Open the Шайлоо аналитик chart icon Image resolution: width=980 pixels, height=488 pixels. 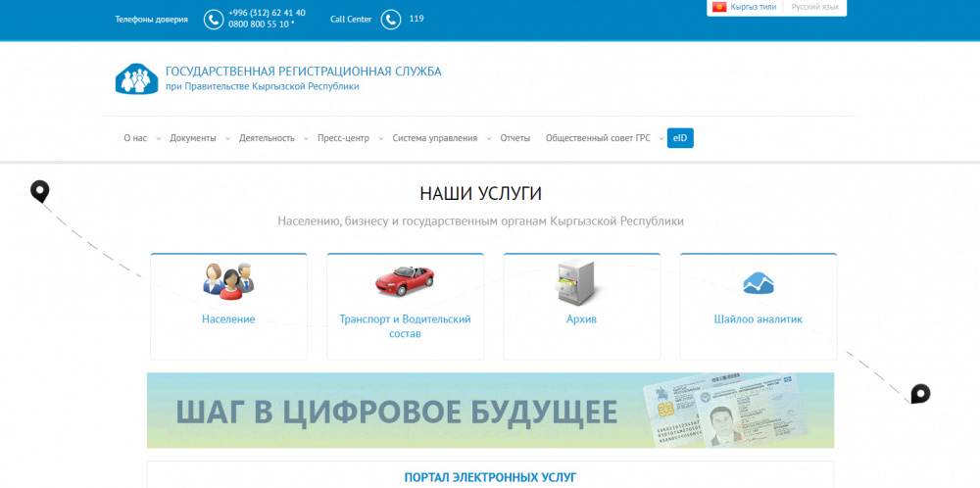[x=759, y=283]
